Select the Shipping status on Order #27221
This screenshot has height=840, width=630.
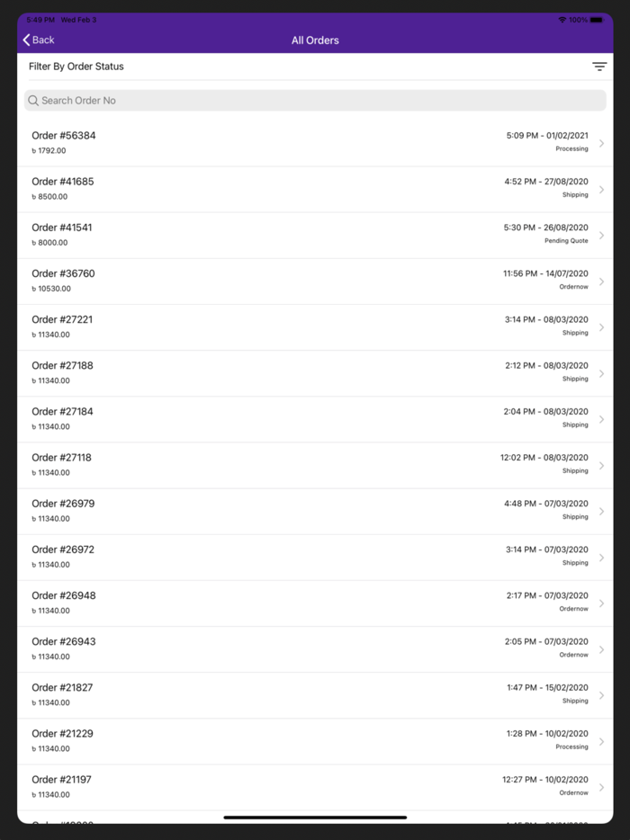pyautogui.click(x=575, y=332)
